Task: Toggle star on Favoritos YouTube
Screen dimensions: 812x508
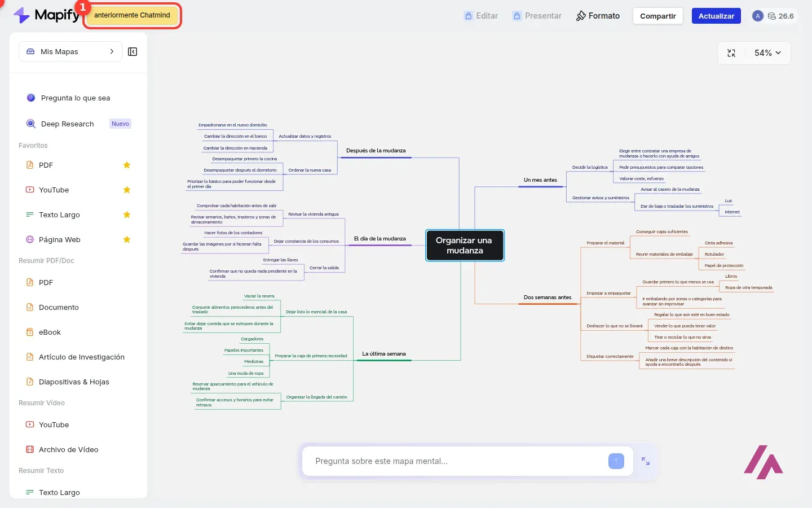Action: tap(127, 190)
